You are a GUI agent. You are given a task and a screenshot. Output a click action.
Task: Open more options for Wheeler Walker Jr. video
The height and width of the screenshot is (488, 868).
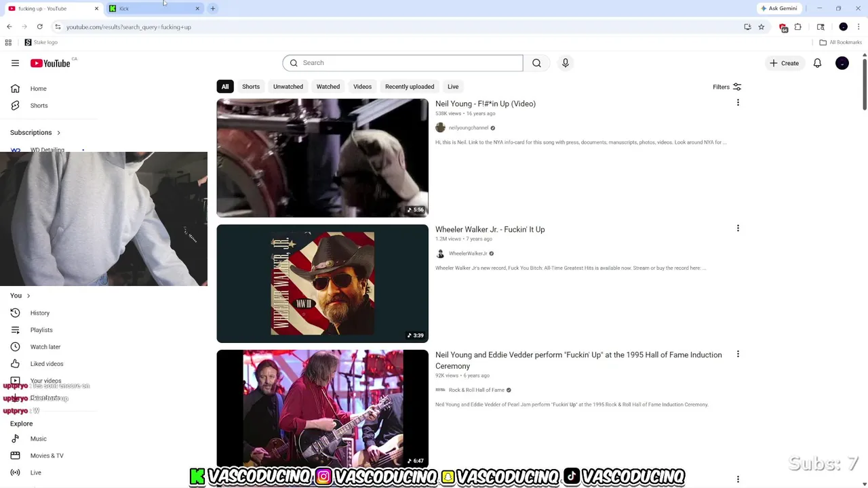point(738,228)
